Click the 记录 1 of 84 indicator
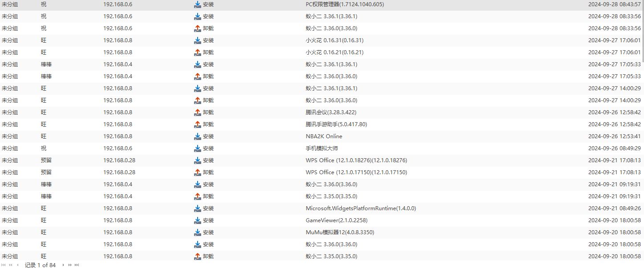The width and height of the screenshot is (644, 268). 41,265
